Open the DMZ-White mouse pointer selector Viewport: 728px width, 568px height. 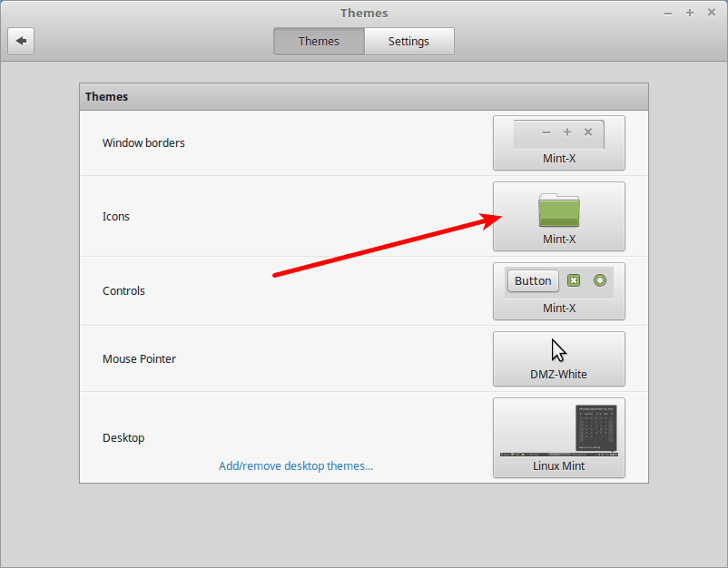[x=558, y=358]
